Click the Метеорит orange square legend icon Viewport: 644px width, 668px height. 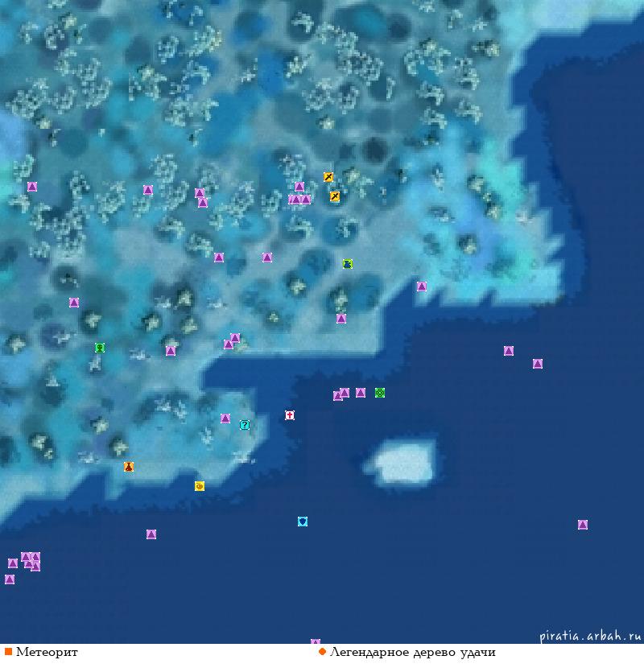coord(8,651)
